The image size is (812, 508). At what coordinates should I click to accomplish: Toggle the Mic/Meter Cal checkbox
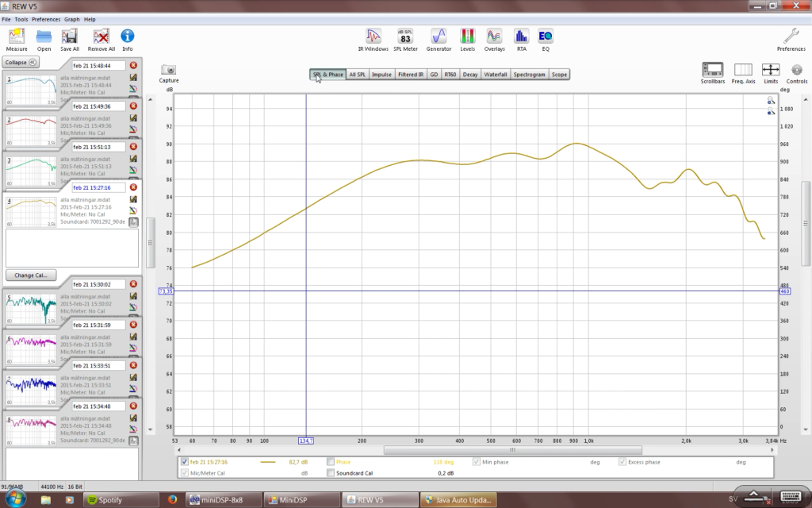coord(184,473)
